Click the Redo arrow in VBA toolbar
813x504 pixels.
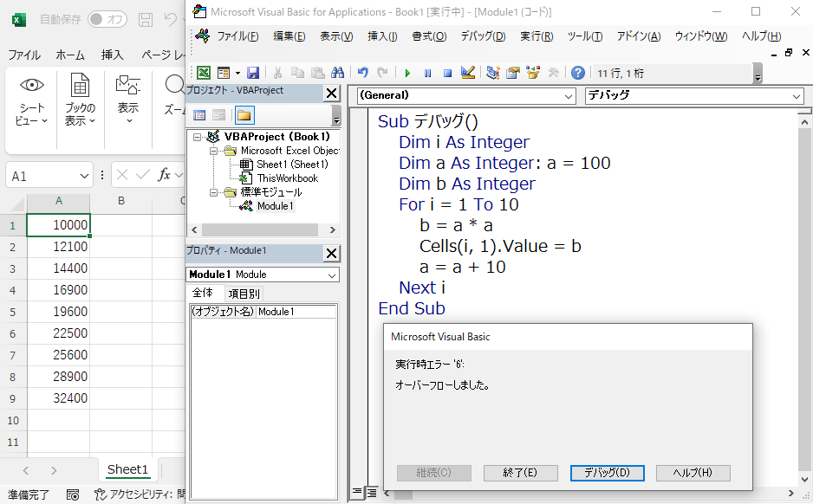tap(382, 73)
